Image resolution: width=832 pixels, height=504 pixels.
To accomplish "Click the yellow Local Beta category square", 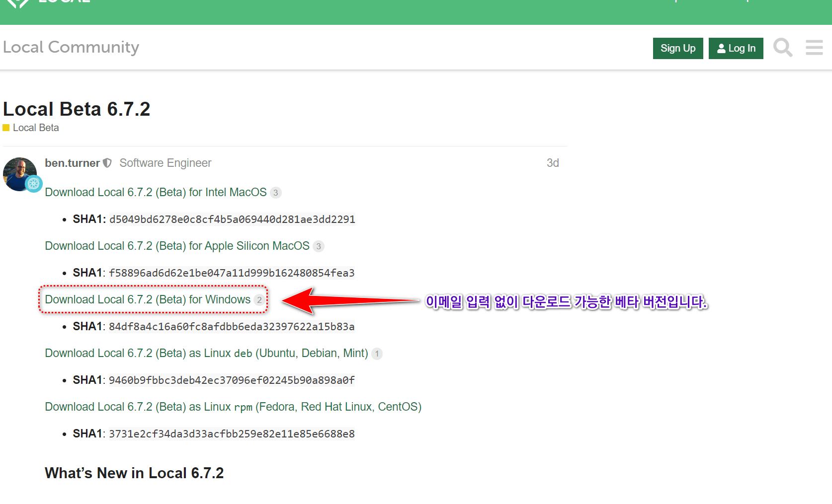I will click(x=6, y=128).
